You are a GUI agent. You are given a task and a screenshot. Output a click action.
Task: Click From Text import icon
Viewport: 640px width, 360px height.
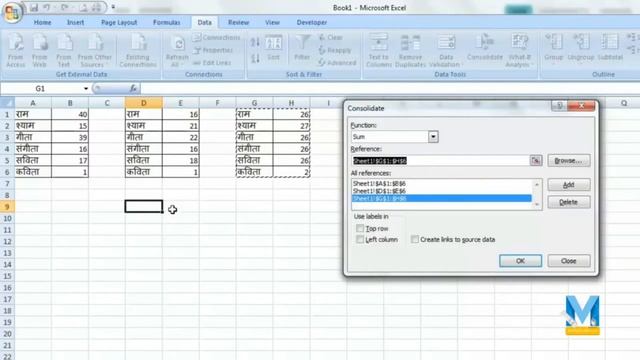tap(64, 51)
